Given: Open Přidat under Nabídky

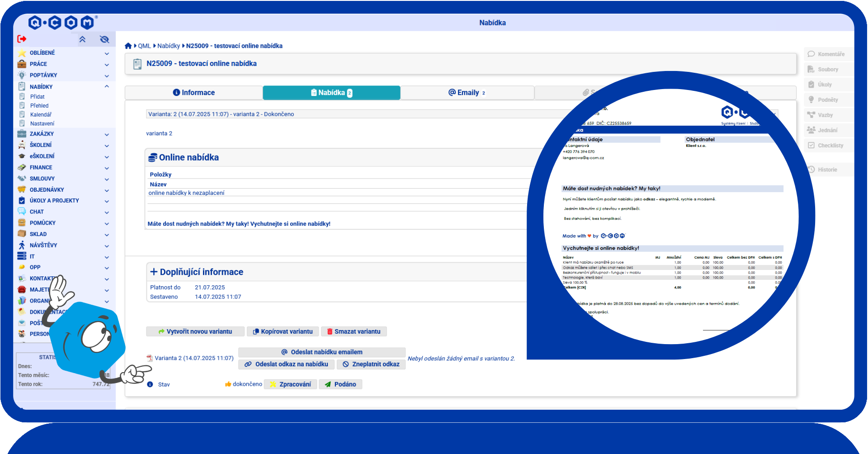Looking at the screenshot, I should [38, 97].
